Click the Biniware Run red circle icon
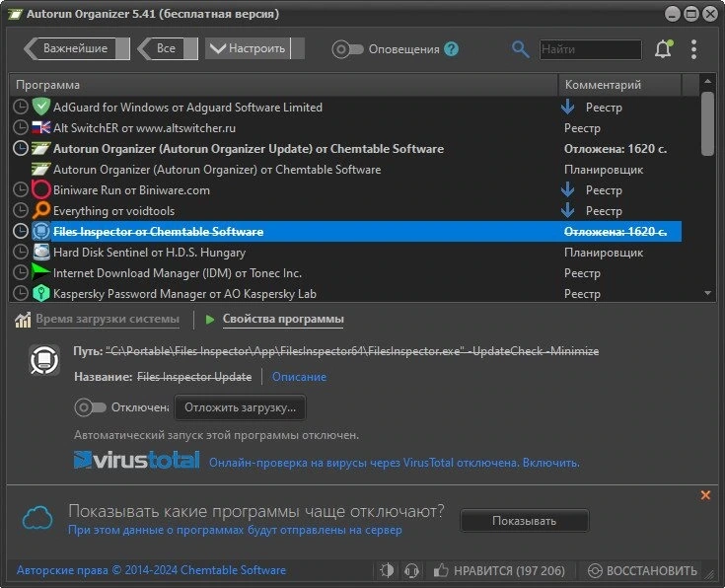Viewport: 725px width, 588px height. (x=41, y=189)
